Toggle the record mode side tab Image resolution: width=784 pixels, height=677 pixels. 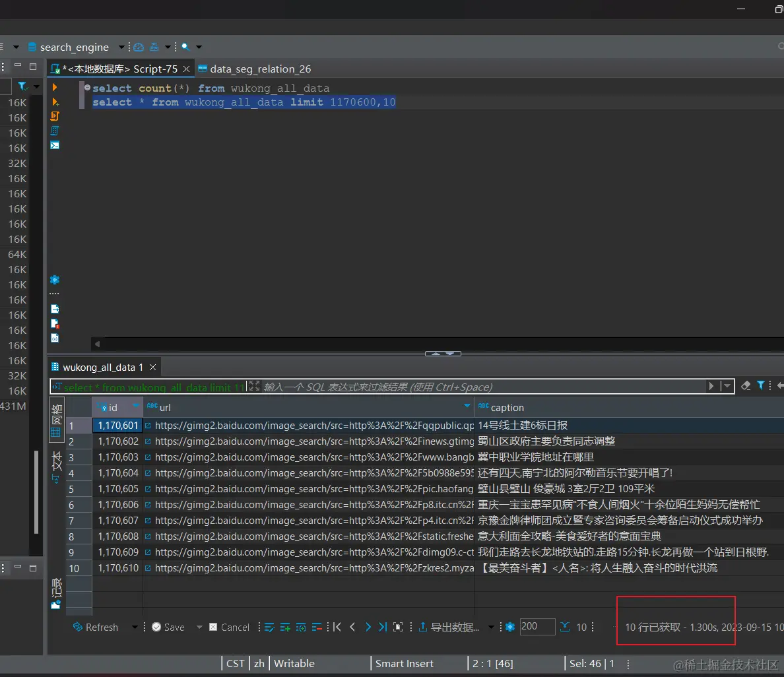click(x=57, y=593)
